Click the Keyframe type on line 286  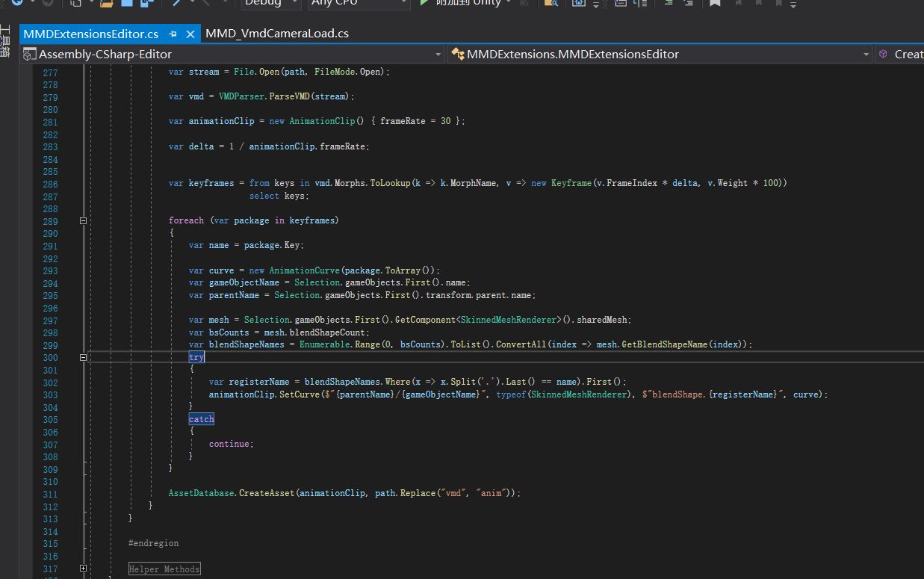(571, 184)
